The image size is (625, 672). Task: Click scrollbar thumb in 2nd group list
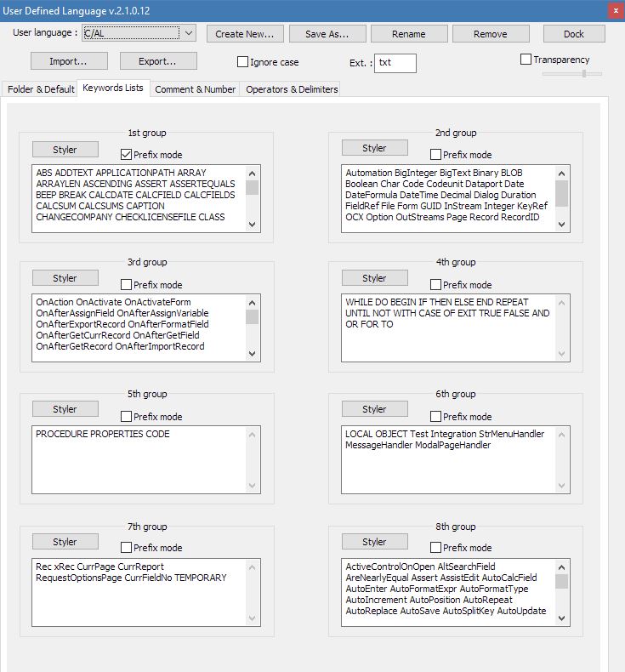click(561, 194)
